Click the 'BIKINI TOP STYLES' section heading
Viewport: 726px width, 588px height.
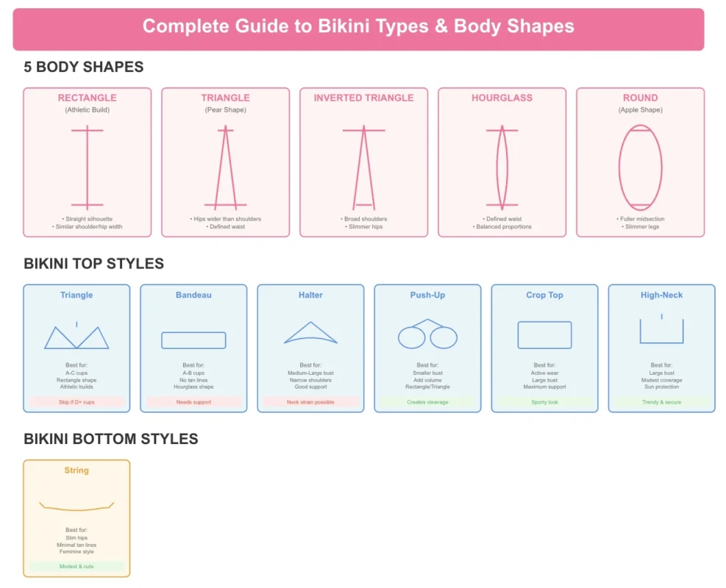tap(93, 264)
